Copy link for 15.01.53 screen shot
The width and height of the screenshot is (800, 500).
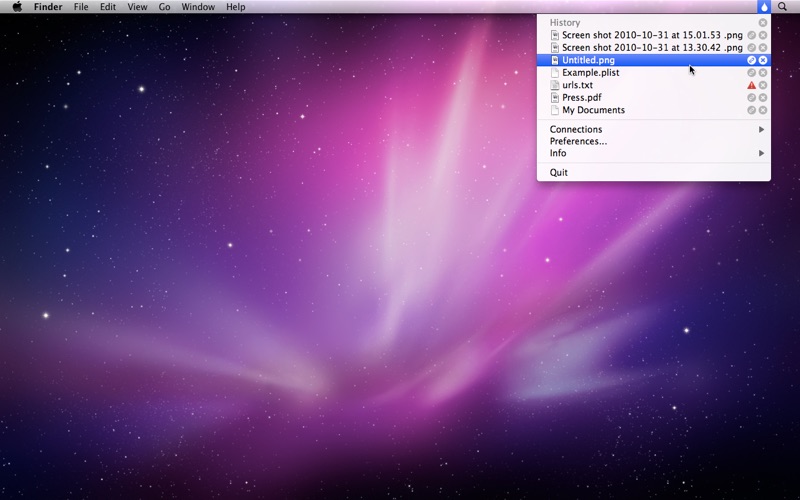coord(752,35)
